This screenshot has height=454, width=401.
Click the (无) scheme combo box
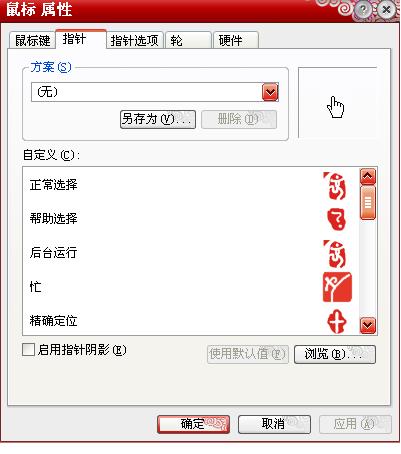tap(155, 92)
